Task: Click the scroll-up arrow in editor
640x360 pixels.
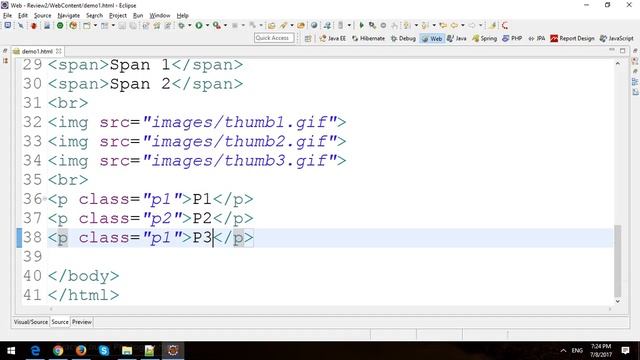Action: click(x=618, y=64)
